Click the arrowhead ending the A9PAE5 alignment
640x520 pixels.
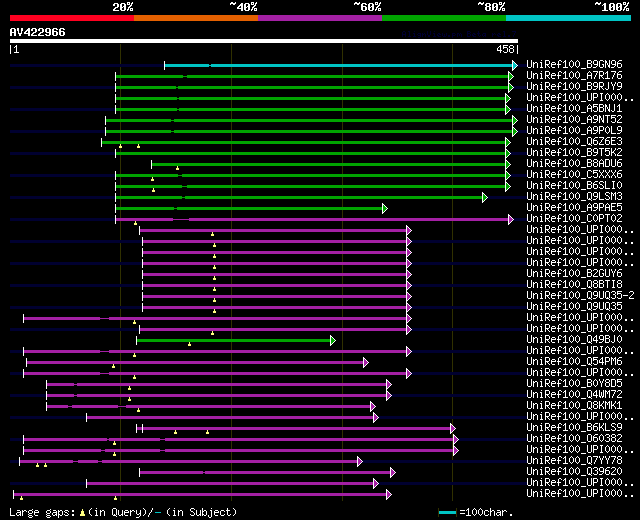(384, 209)
